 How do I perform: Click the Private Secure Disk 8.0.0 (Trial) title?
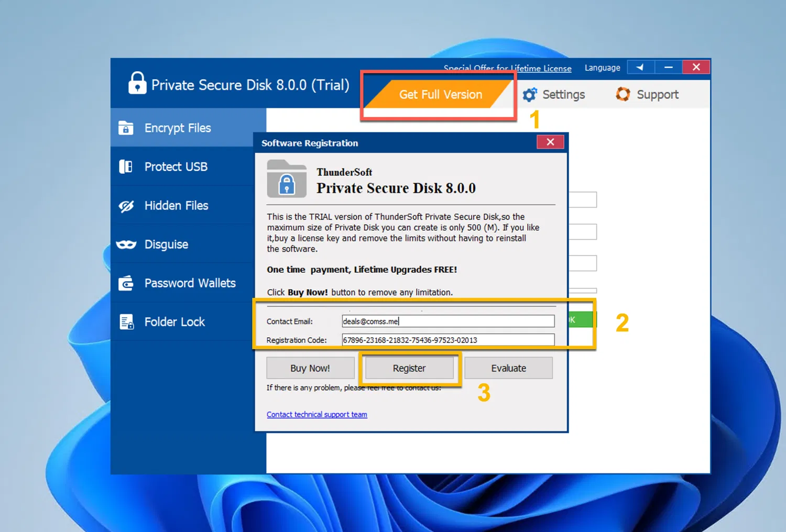pos(250,85)
